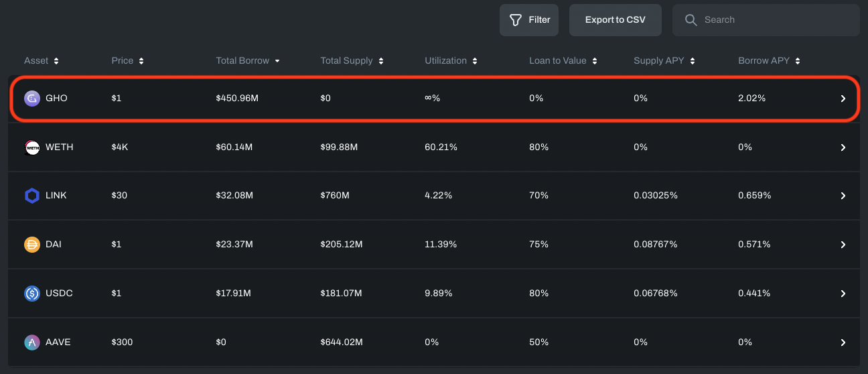The width and height of the screenshot is (868, 374).
Task: Sort by Loan to Value arrows
Action: point(594,61)
